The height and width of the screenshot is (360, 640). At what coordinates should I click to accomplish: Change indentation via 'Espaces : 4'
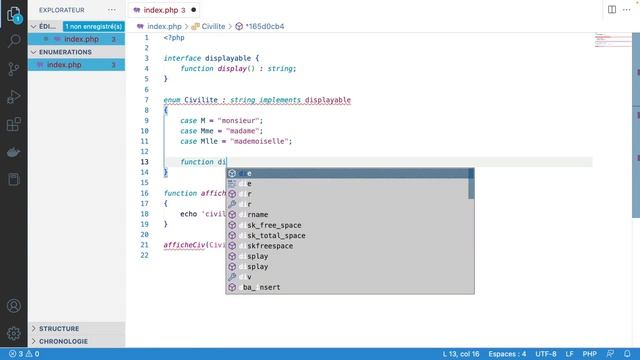point(507,354)
